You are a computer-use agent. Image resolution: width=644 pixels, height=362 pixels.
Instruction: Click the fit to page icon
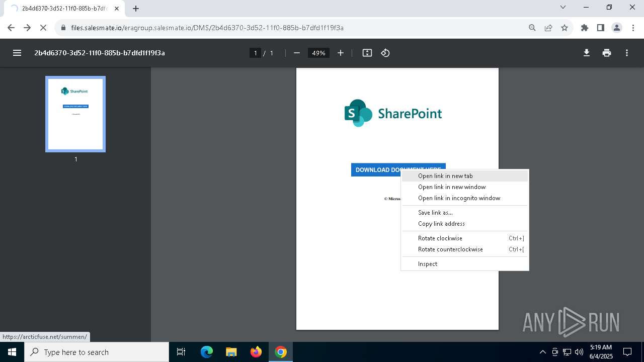tap(367, 53)
